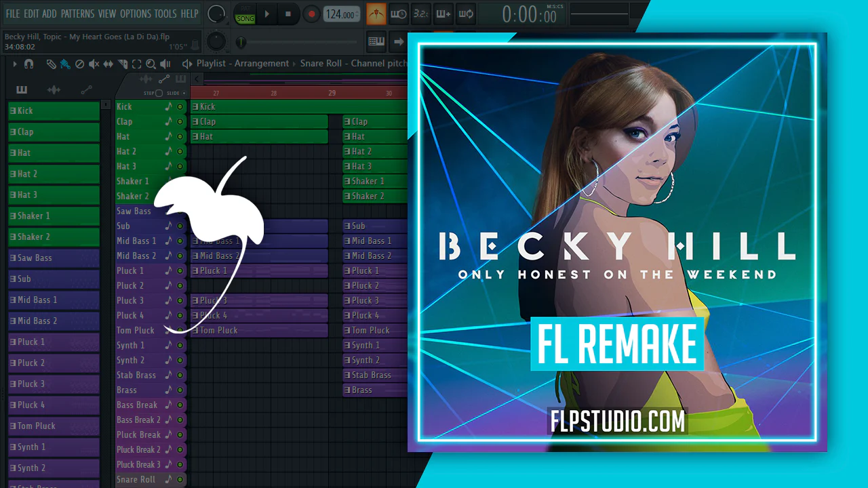Choose the Select marquee tool

coord(136,64)
